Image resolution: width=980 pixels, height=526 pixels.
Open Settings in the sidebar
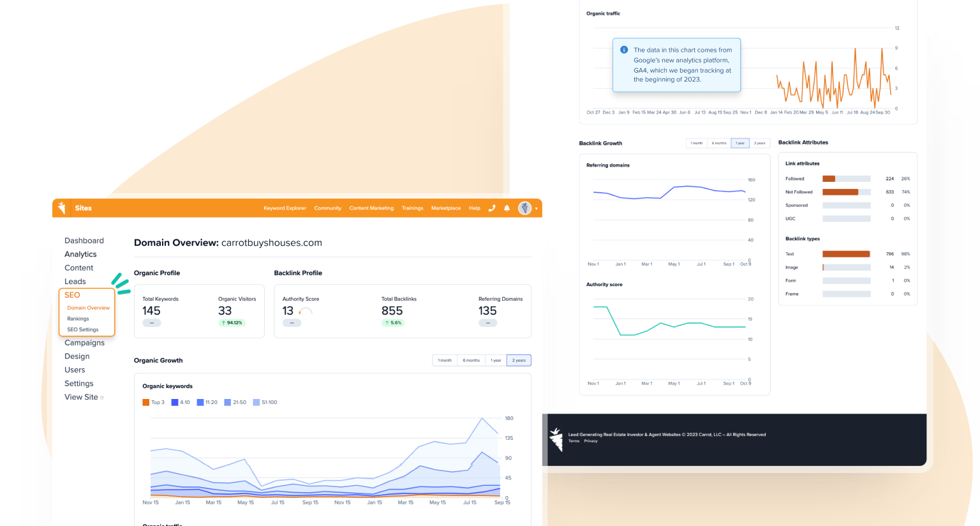coord(79,384)
